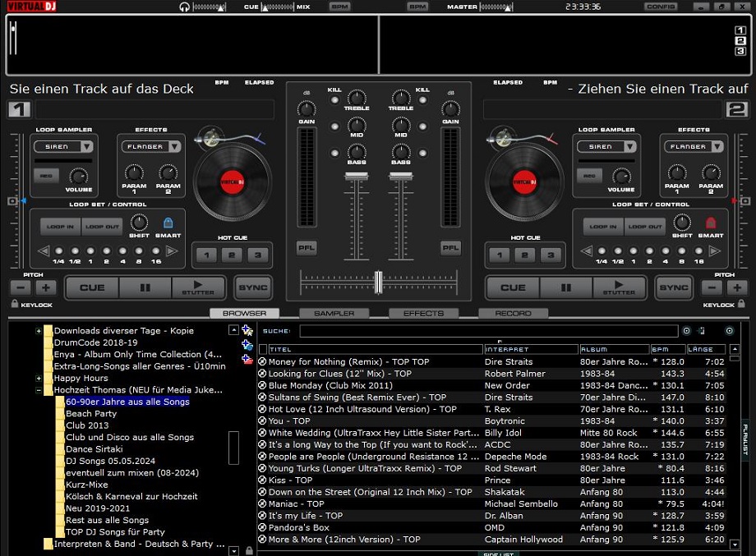The height and width of the screenshot is (556, 756).
Task: Select the Beach Party folder
Action: 91,413
